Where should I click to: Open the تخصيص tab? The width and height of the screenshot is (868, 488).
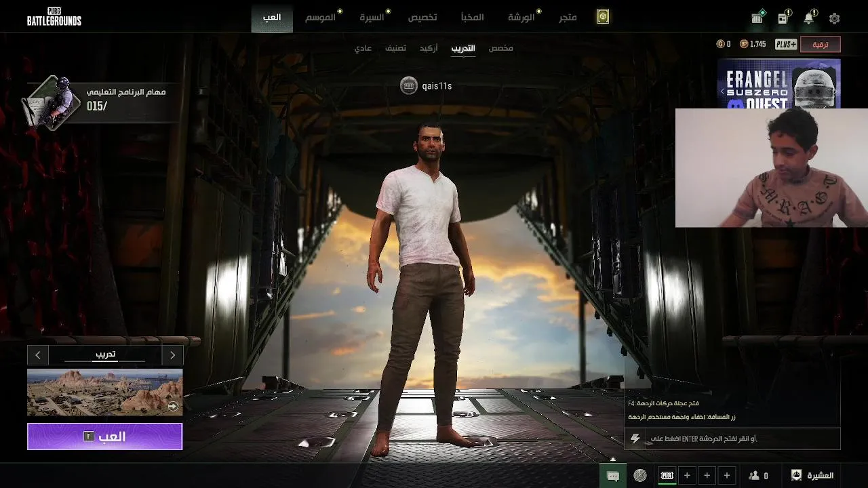[422, 17]
